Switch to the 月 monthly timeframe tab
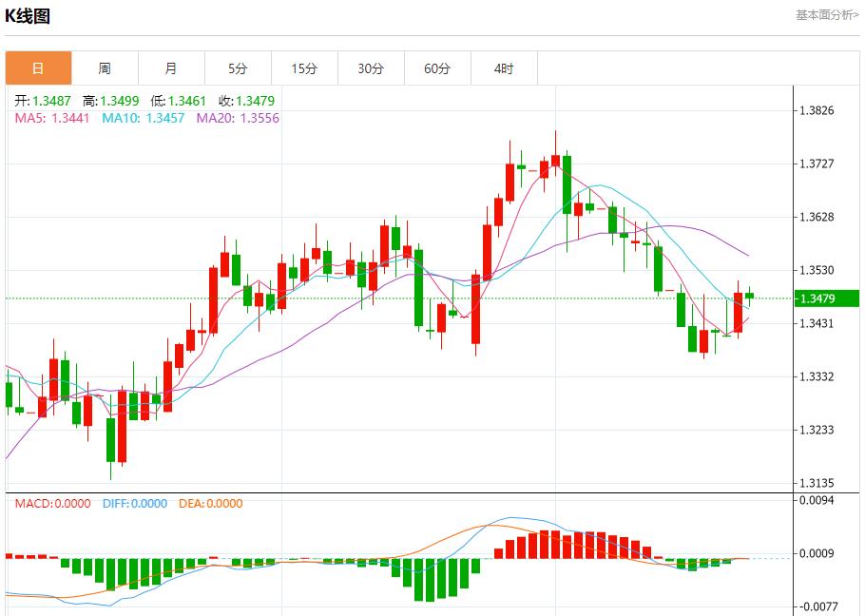The width and height of the screenshot is (865, 616). click(x=171, y=67)
